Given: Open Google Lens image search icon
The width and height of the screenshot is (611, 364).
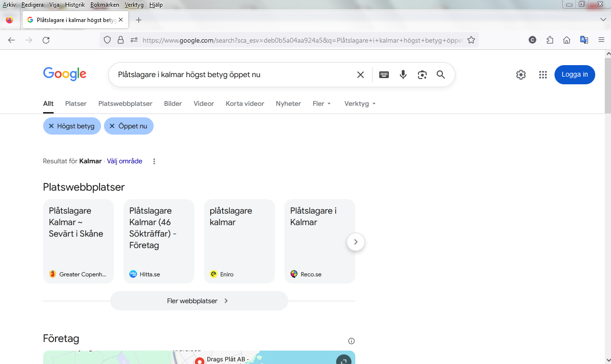Looking at the screenshot, I should (422, 75).
